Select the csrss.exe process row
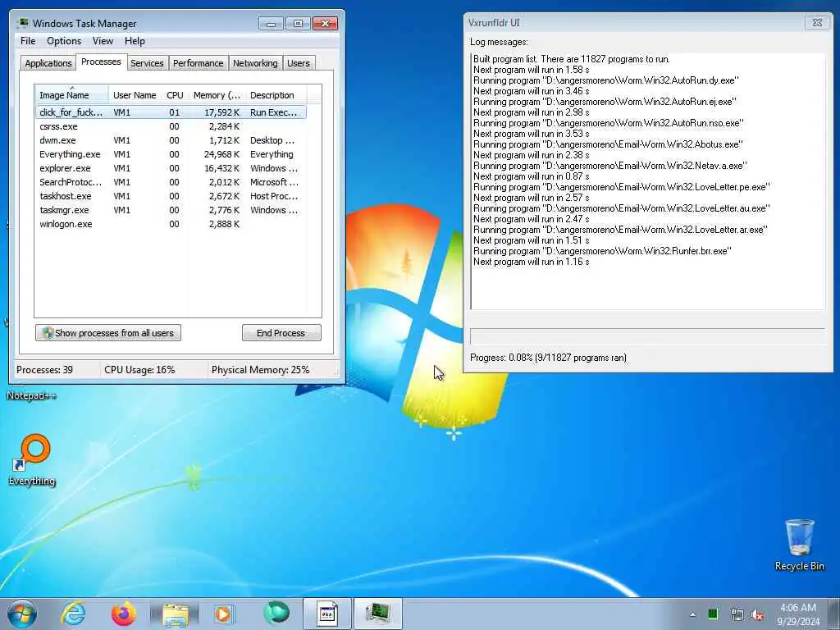The width and height of the screenshot is (840, 630). (x=171, y=126)
